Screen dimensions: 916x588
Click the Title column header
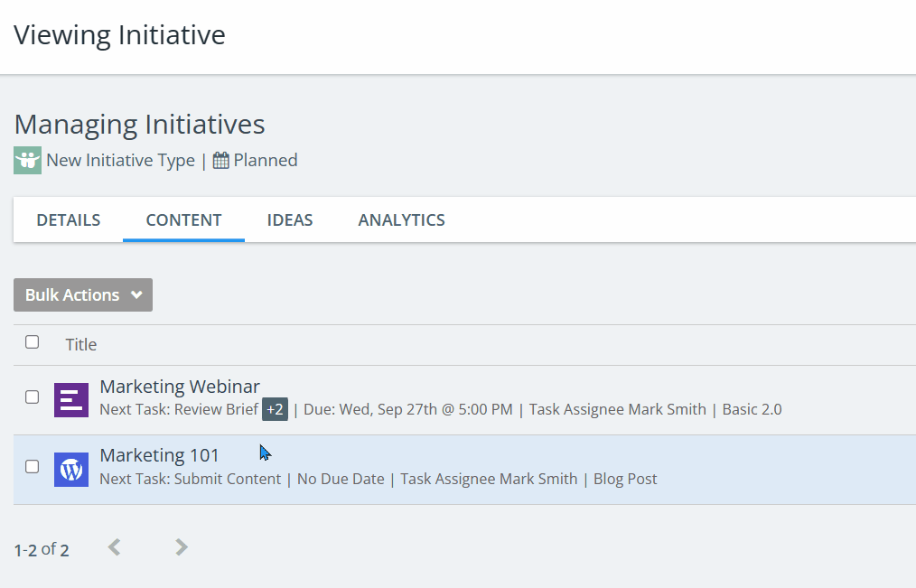tap(80, 344)
